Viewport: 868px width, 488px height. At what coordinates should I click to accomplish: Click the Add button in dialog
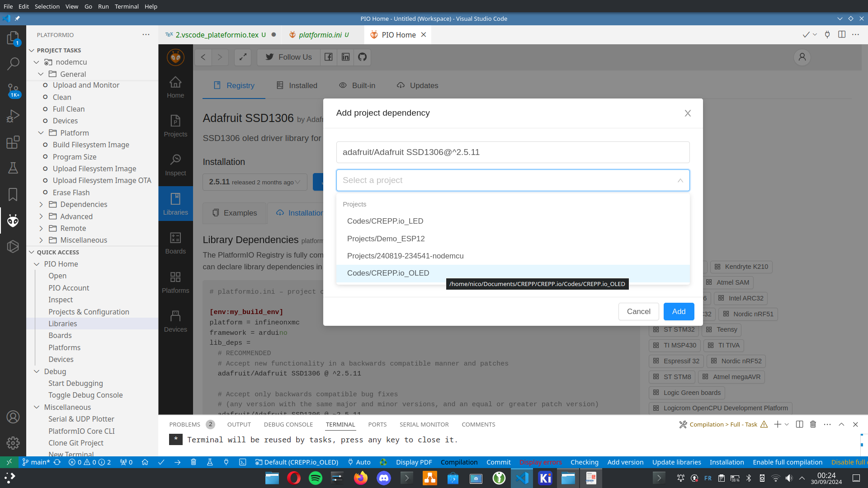pos(679,311)
